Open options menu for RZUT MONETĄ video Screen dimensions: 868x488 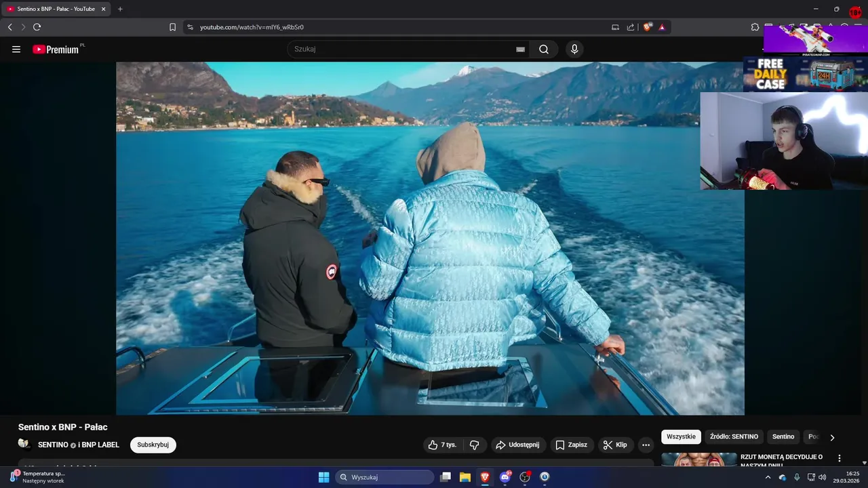(x=840, y=458)
